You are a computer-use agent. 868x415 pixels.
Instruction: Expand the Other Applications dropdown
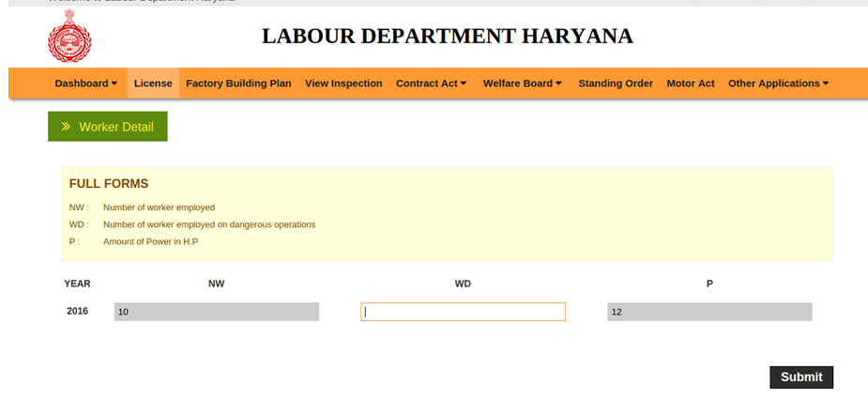[778, 84]
